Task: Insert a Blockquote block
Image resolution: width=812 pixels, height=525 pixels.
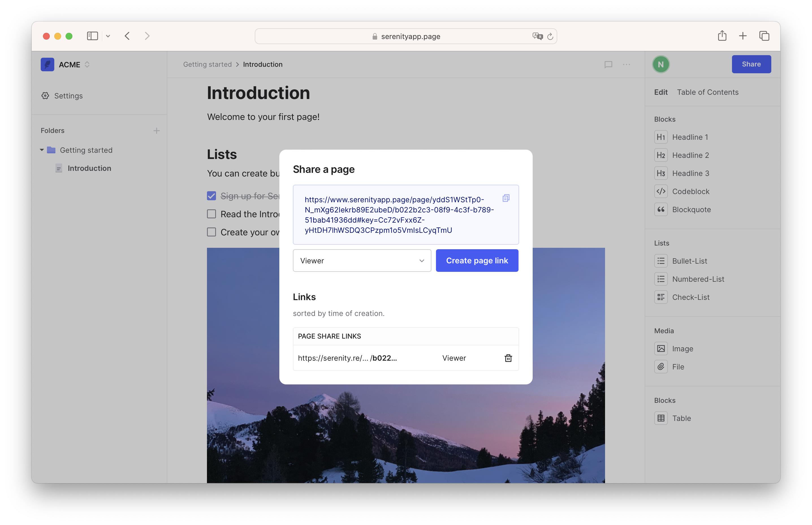Action: (691, 209)
